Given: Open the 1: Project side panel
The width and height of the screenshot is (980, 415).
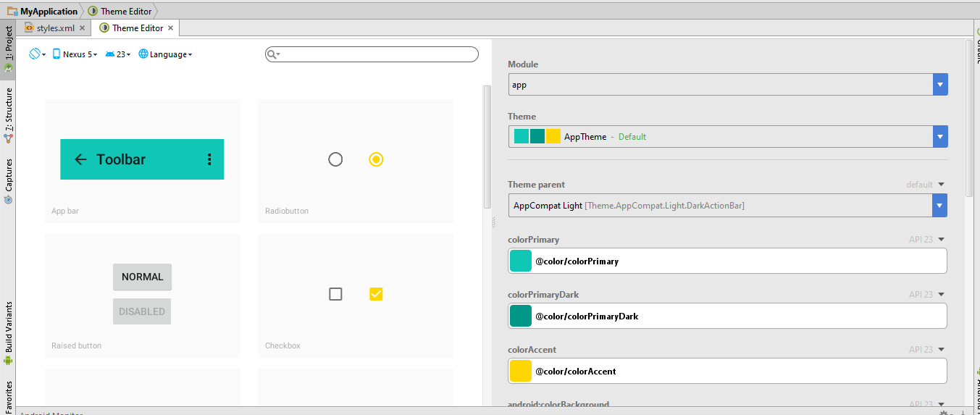Looking at the screenshot, I should (x=8, y=50).
